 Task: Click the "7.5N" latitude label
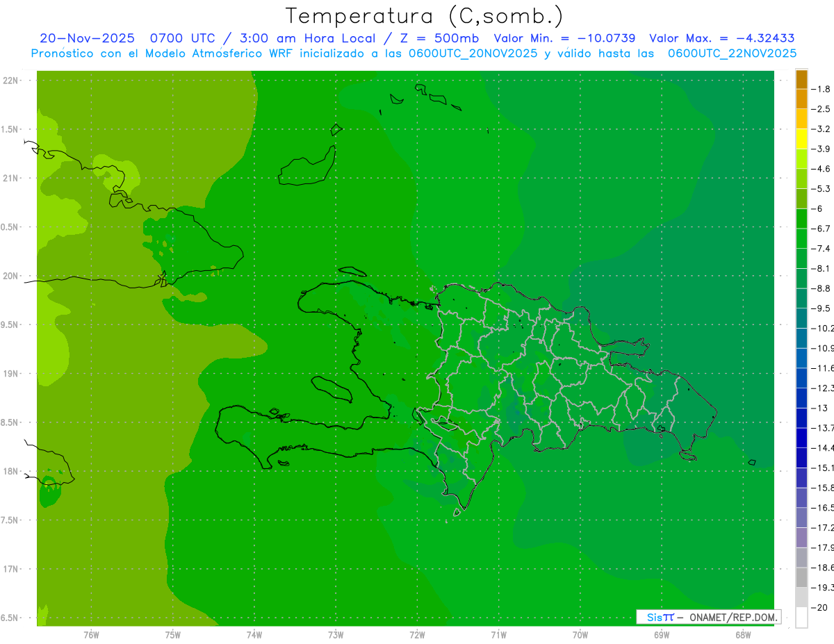pyautogui.click(x=9, y=520)
